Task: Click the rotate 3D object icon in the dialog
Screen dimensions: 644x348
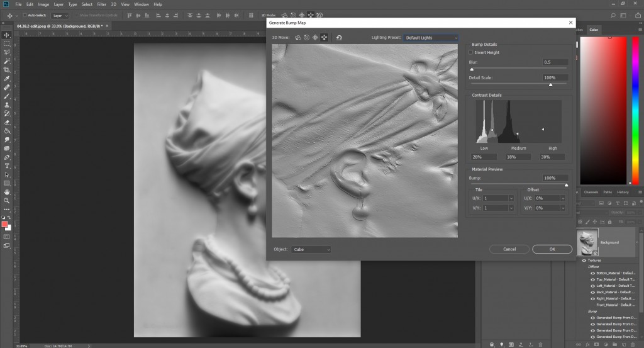Action: click(297, 37)
